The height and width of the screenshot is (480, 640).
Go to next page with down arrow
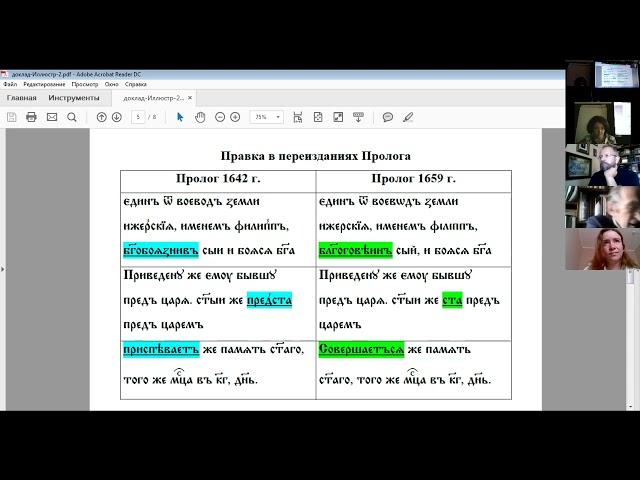point(117,117)
